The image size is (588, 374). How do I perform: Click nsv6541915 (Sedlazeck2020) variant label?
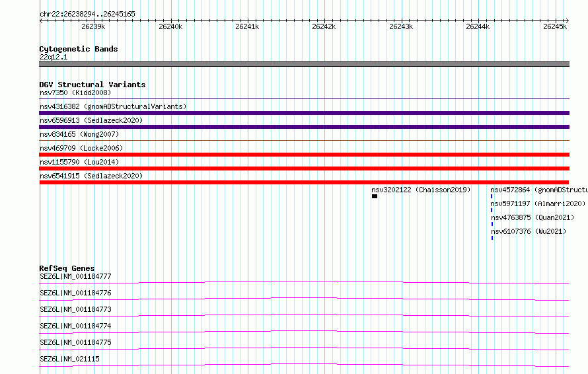click(x=91, y=176)
